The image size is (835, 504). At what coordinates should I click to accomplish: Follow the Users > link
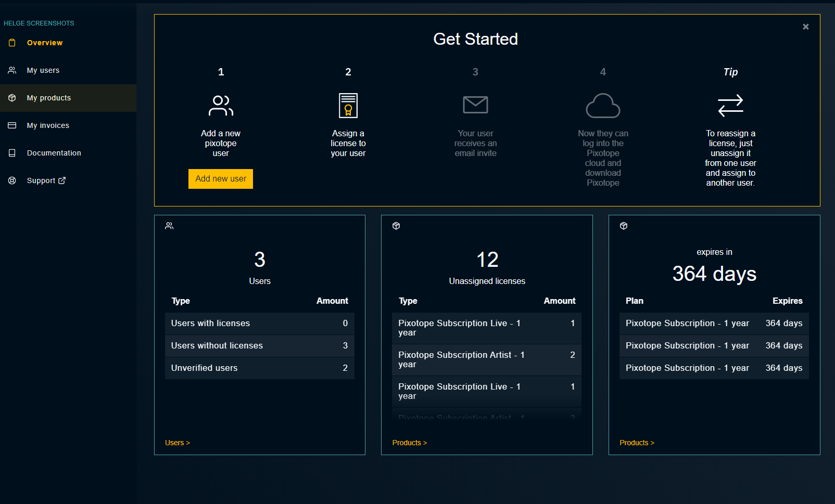pyautogui.click(x=178, y=443)
